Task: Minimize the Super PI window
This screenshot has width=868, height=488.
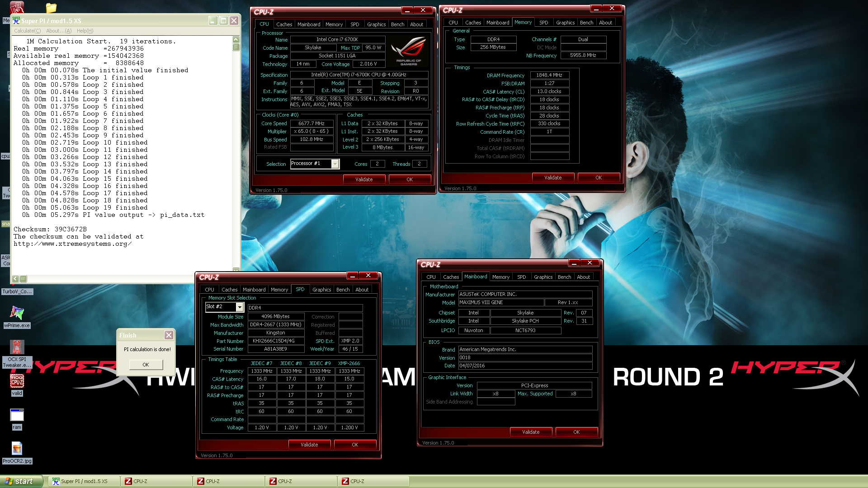Action: [x=213, y=20]
